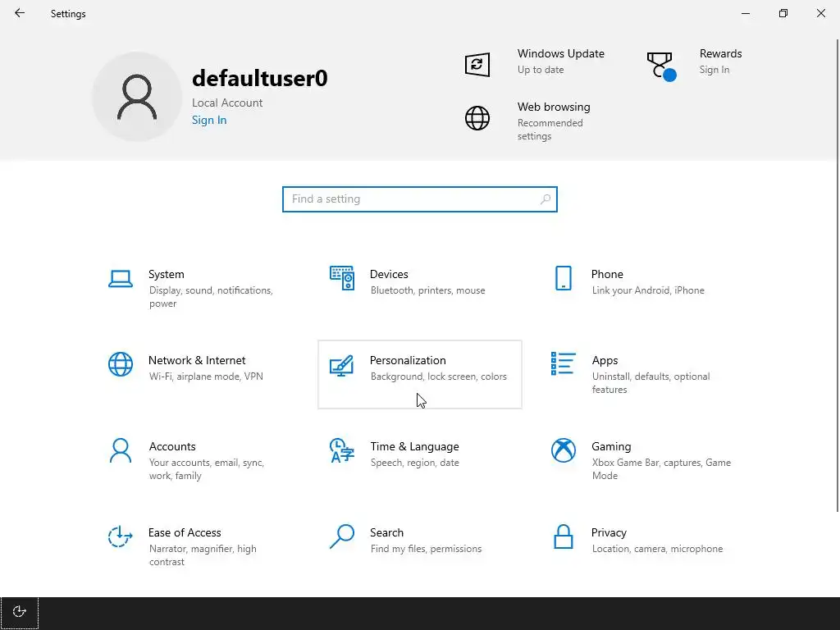Click 'Bluetooth, printers, mouse' description
Image resolution: width=840 pixels, height=630 pixels.
[x=428, y=290]
